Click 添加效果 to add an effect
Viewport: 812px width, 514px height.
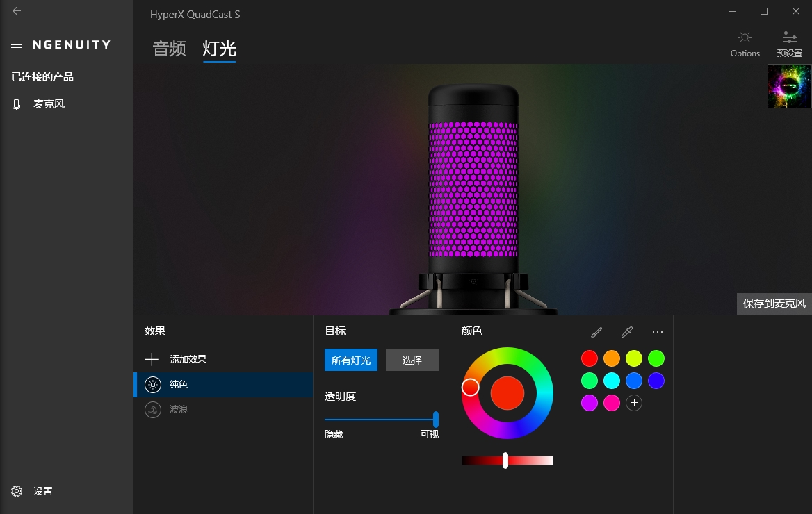[x=176, y=359]
